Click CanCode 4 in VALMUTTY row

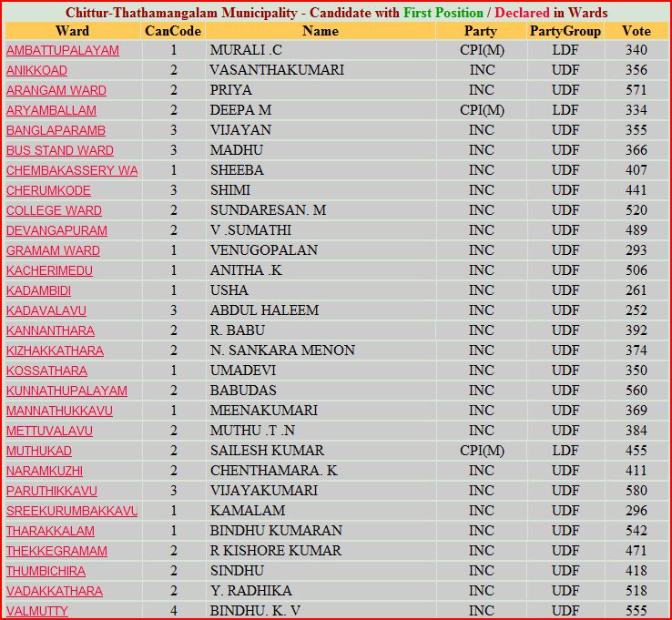click(174, 611)
